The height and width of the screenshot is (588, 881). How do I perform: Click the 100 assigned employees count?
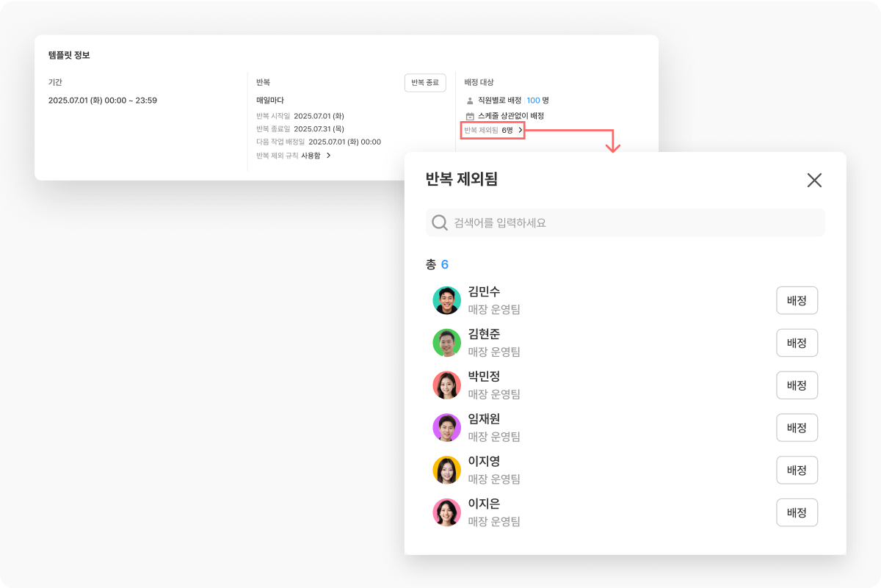533,100
